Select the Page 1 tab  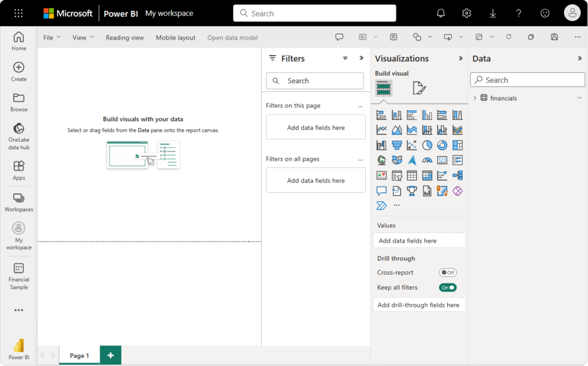79,356
